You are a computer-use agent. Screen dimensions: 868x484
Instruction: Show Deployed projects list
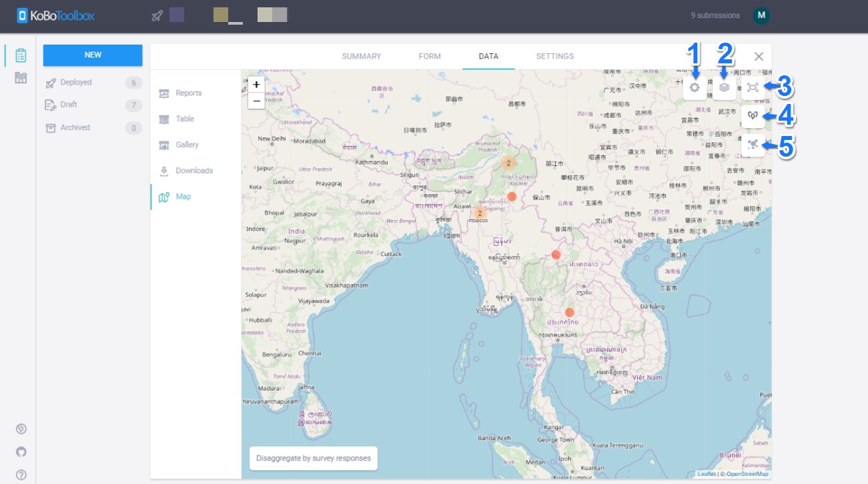76,83
